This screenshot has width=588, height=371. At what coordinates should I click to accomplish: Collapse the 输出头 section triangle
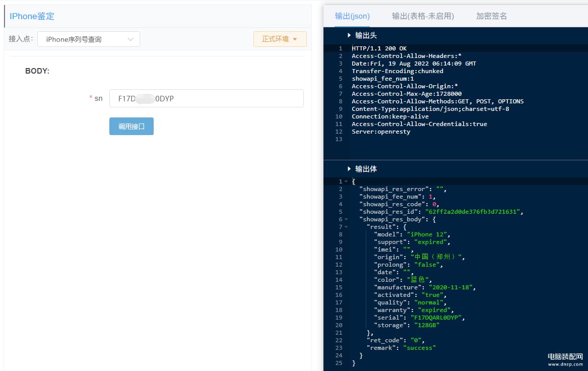[349, 35]
